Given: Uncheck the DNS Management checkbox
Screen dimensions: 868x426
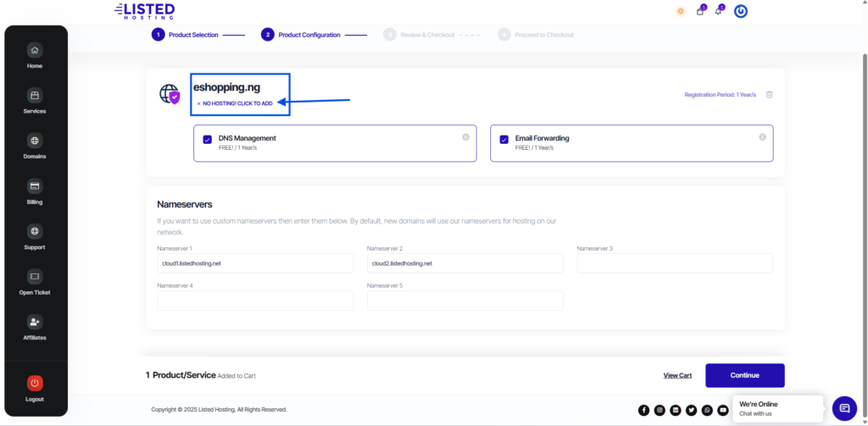Looking at the screenshot, I should (208, 139).
